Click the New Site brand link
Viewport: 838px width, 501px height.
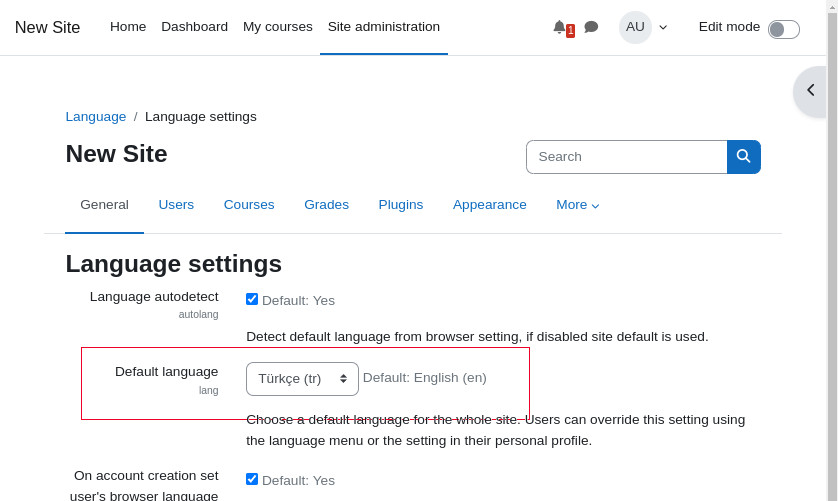(47, 28)
